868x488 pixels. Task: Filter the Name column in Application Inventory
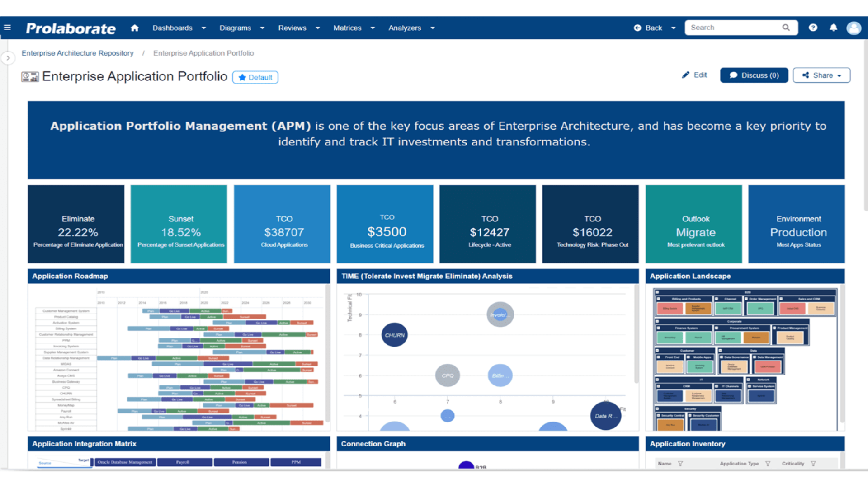click(x=681, y=464)
